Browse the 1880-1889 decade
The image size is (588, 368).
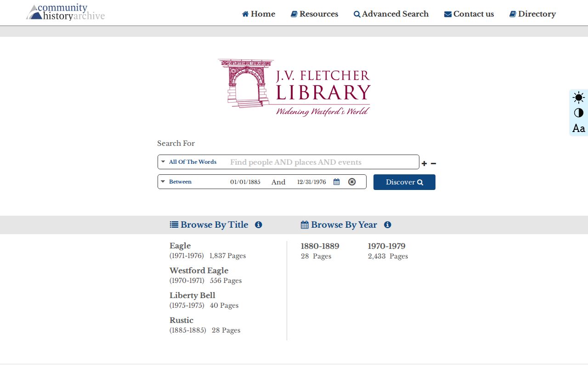(x=320, y=246)
